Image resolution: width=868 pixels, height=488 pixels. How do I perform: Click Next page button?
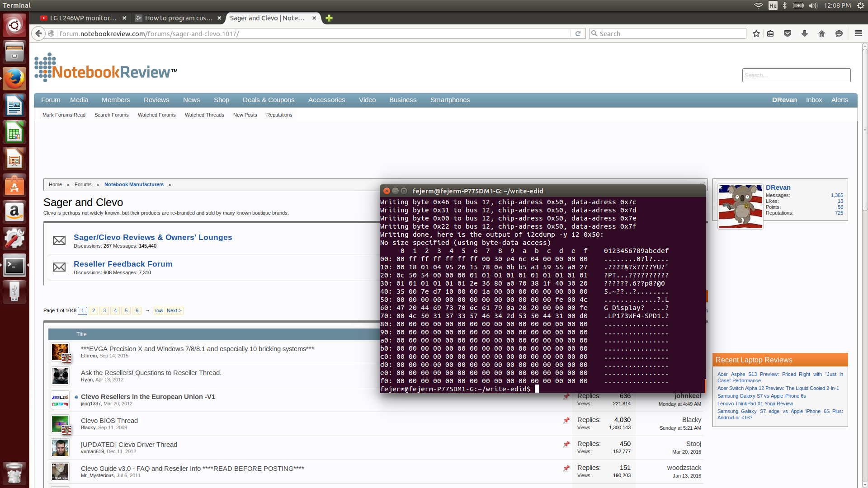174,310
